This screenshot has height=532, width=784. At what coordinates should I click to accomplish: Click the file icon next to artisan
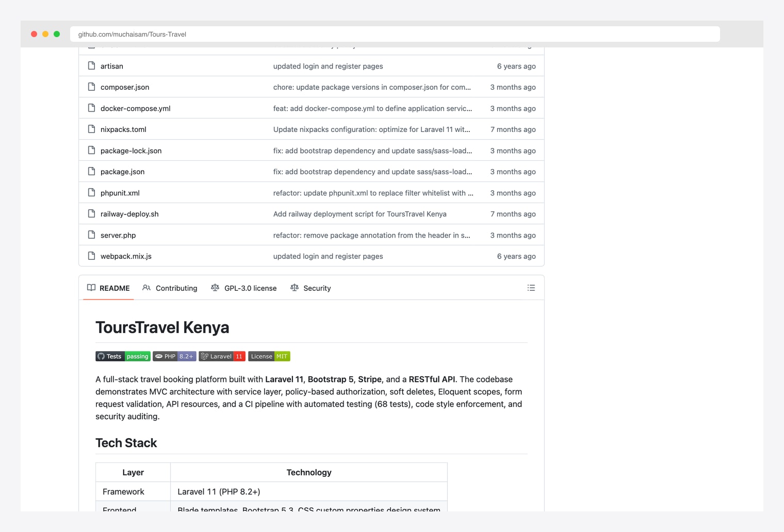coord(91,65)
